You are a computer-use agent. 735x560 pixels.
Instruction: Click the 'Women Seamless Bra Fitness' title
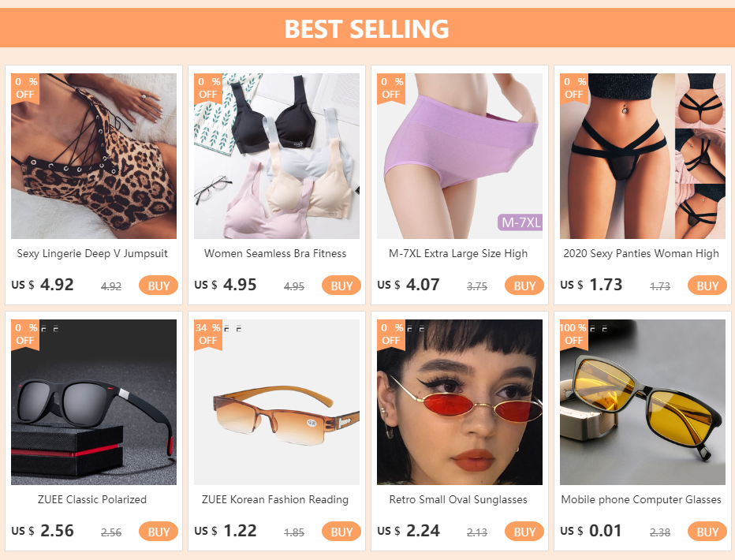275,253
